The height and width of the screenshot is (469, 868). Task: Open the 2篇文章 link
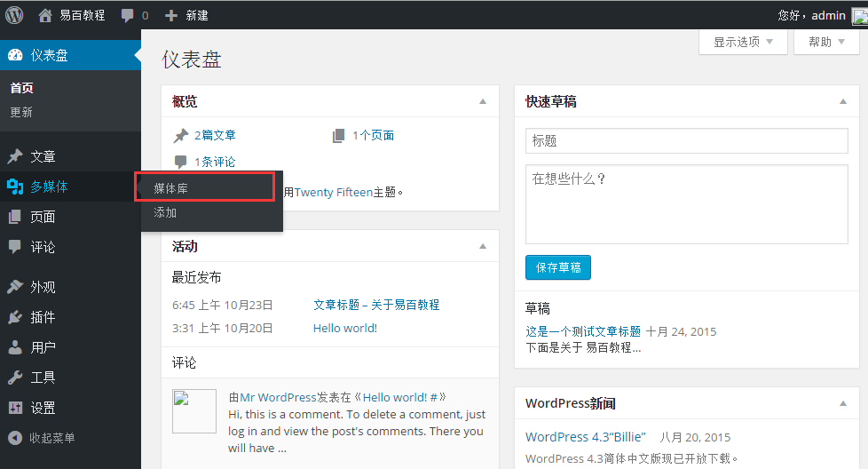click(x=215, y=135)
